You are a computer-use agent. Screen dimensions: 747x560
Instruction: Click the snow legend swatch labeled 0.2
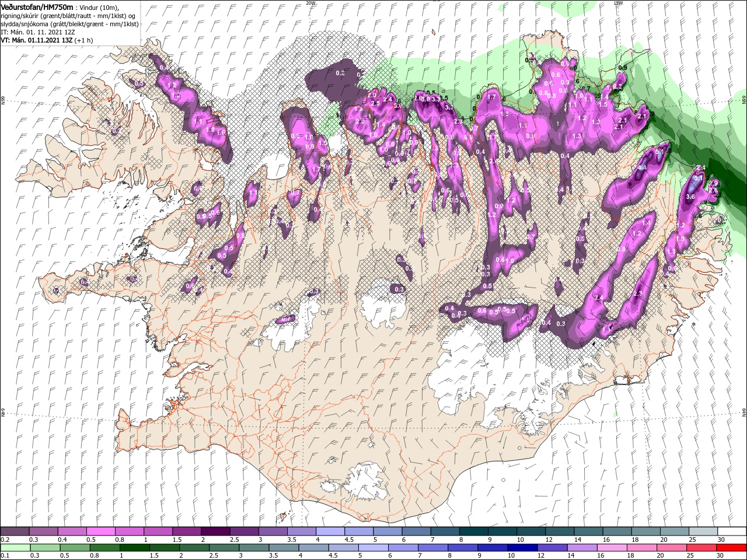15,531
